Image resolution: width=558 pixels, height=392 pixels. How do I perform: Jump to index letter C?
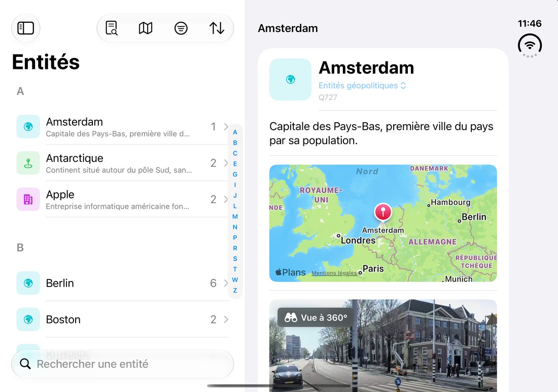pyautogui.click(x=235, y=153)
